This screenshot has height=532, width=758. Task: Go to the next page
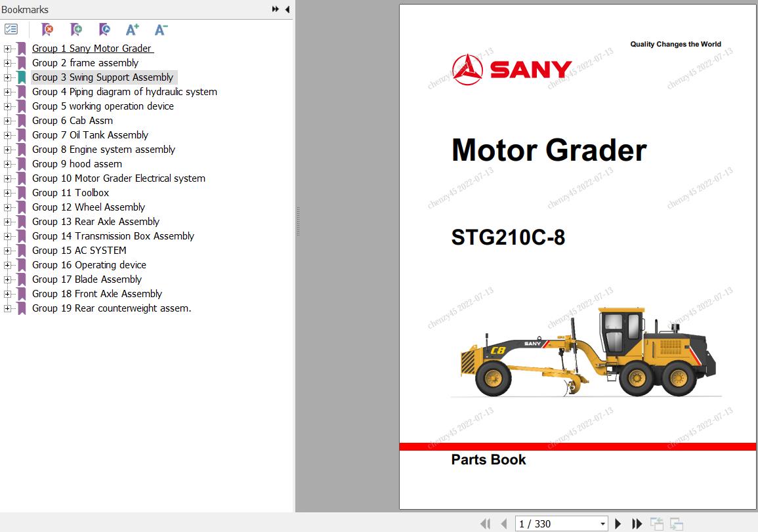(618, 523)
